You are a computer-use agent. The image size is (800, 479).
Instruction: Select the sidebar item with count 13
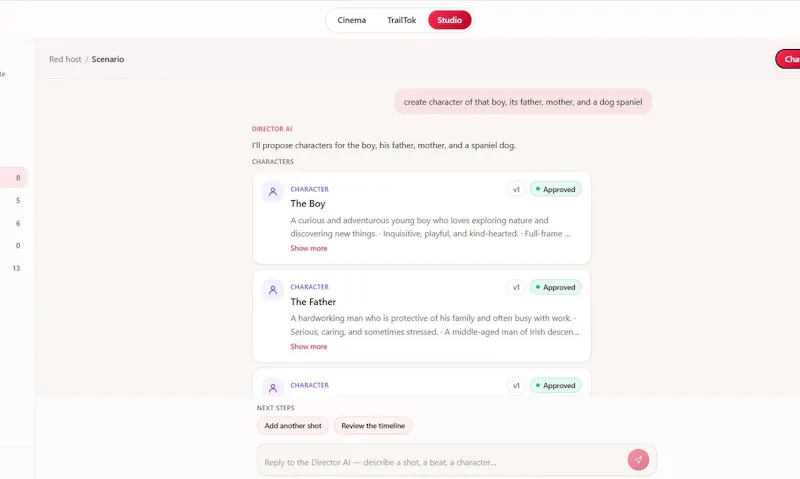point(14,268)
